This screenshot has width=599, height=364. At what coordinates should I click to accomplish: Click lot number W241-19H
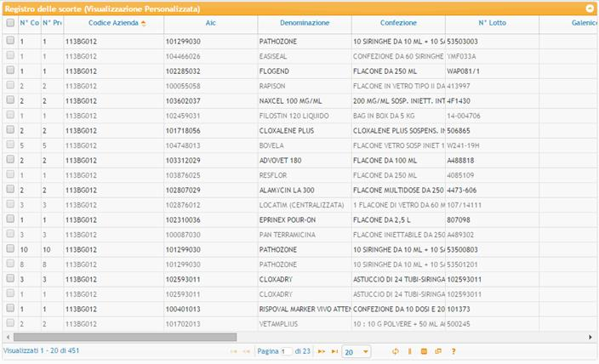(463, 145)
